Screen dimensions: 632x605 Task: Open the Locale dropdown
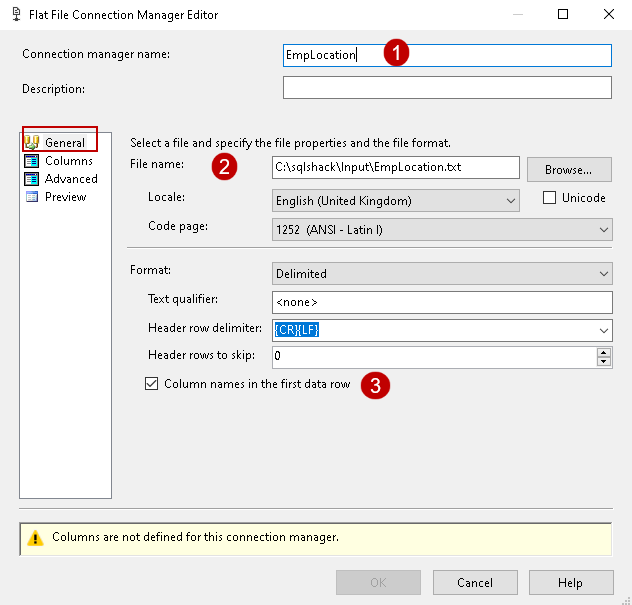511,201
